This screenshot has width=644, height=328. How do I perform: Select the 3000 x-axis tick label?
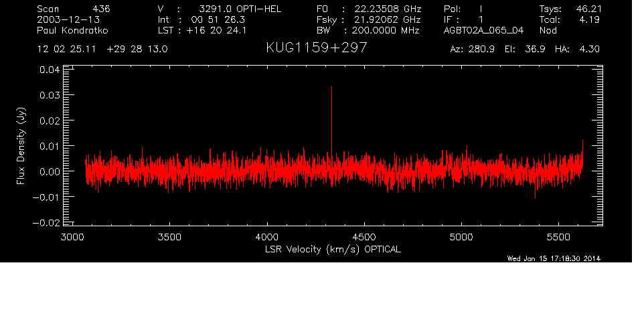[72, 237]
